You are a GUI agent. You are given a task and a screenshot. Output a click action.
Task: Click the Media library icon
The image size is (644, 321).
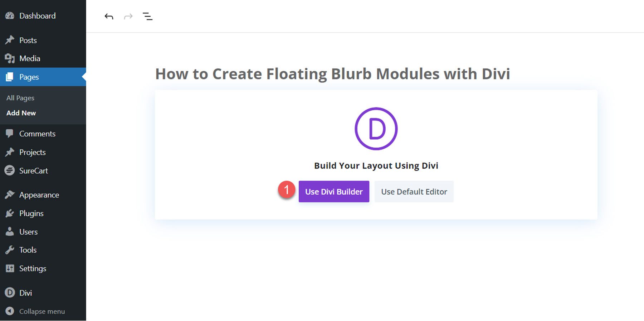pos(9,58)
